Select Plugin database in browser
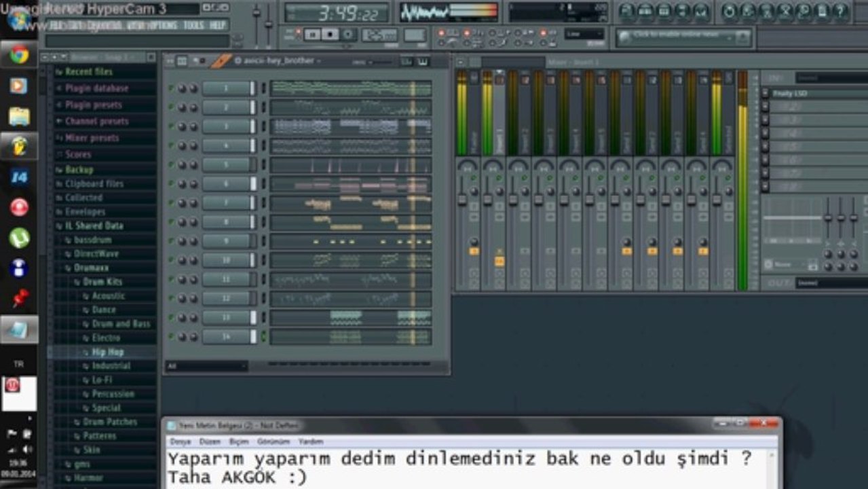 pos(96,88)
